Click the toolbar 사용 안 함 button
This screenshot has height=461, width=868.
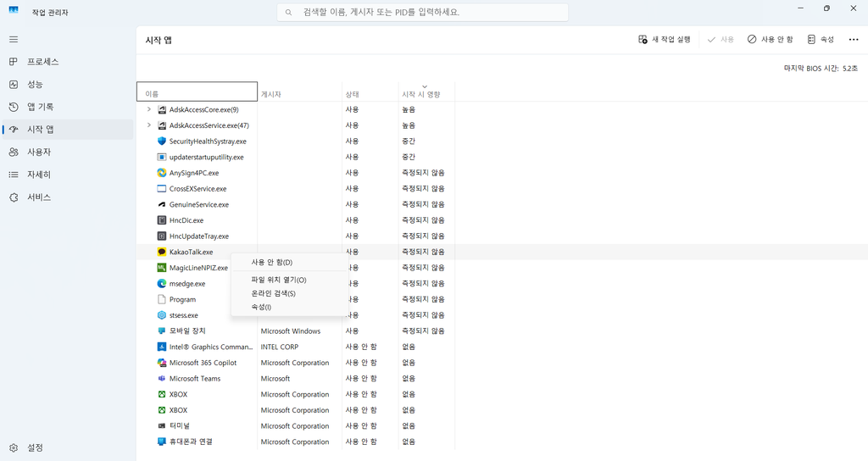point(770,39)
